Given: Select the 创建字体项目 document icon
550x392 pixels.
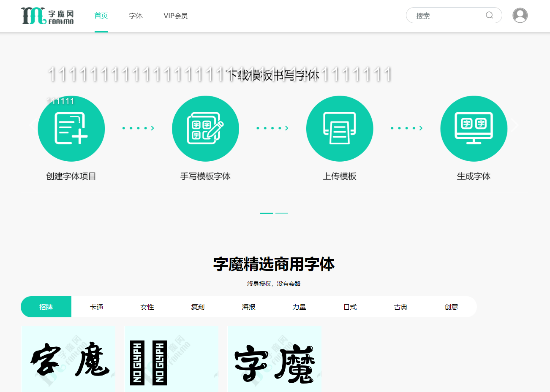Looking at the screenshot, I should pyautogui.click(x=71, y=128).
